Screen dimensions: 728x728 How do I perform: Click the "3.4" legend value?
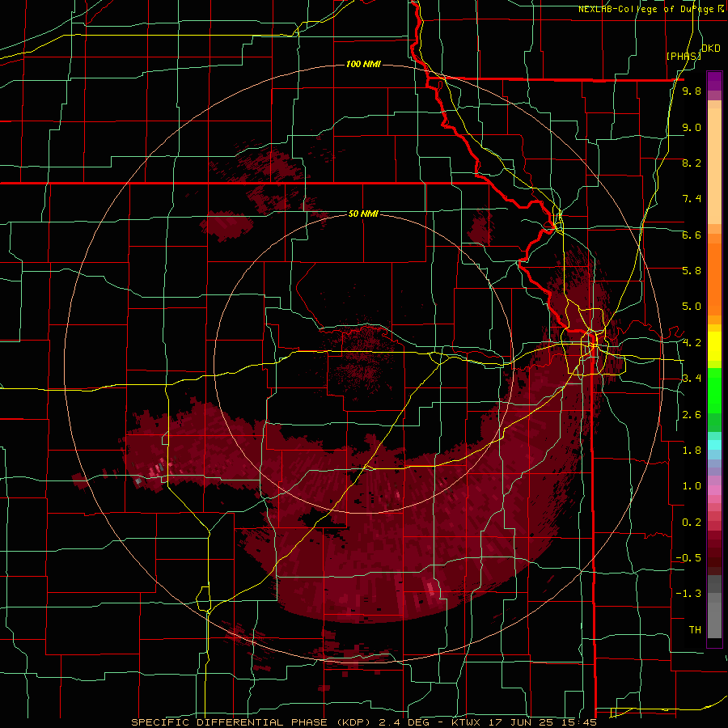pyautogui.click(x=692, y=379)
